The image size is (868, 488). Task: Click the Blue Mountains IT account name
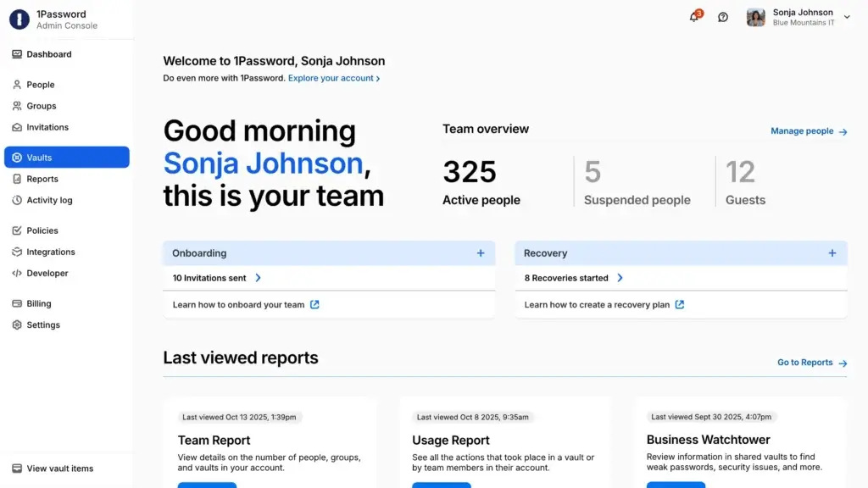point(804,23)
